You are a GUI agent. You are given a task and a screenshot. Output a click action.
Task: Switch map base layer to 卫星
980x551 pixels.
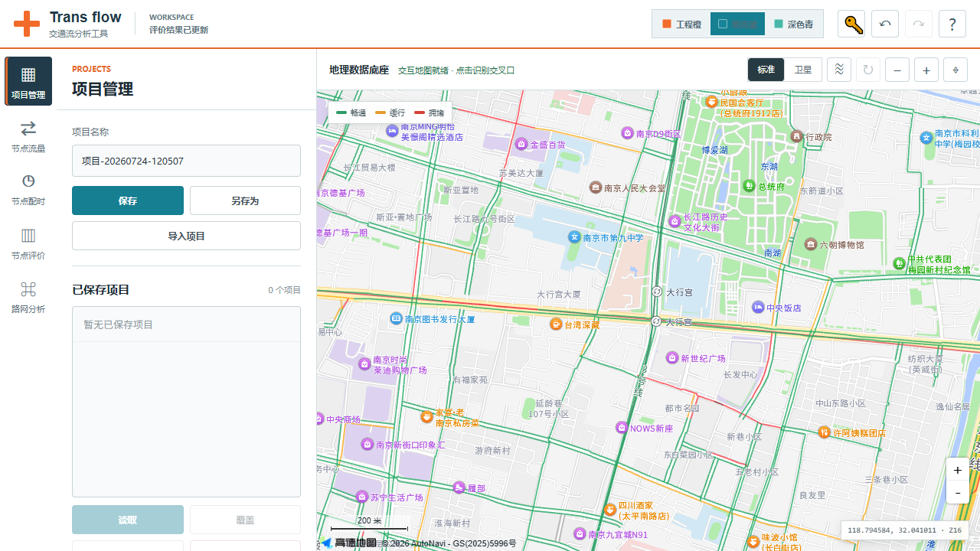point(802,70)
